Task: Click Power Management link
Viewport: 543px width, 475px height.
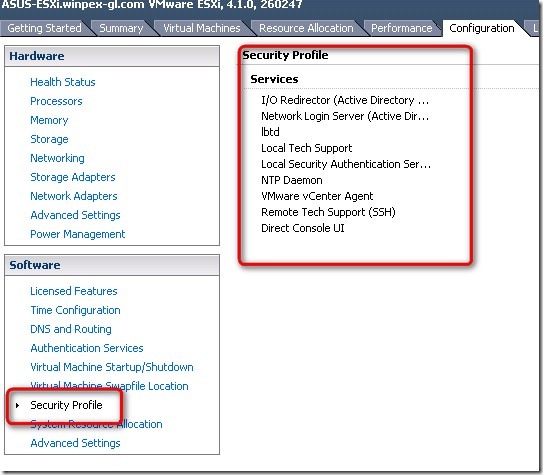Action: click(x=78, y=234)
